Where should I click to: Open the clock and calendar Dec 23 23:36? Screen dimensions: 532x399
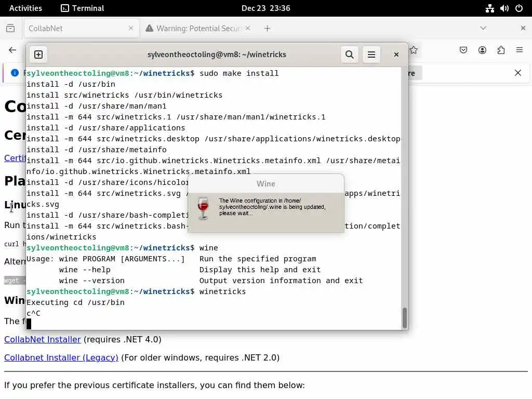(265, 8)
